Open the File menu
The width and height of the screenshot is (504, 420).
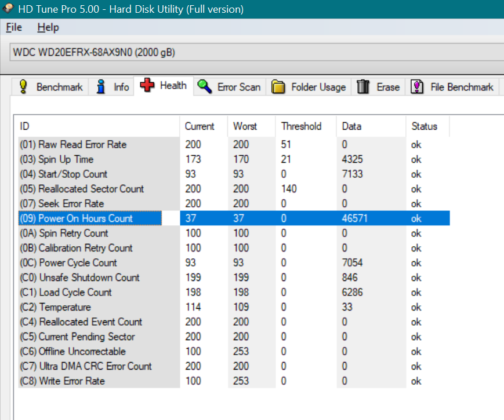point(14,27)
